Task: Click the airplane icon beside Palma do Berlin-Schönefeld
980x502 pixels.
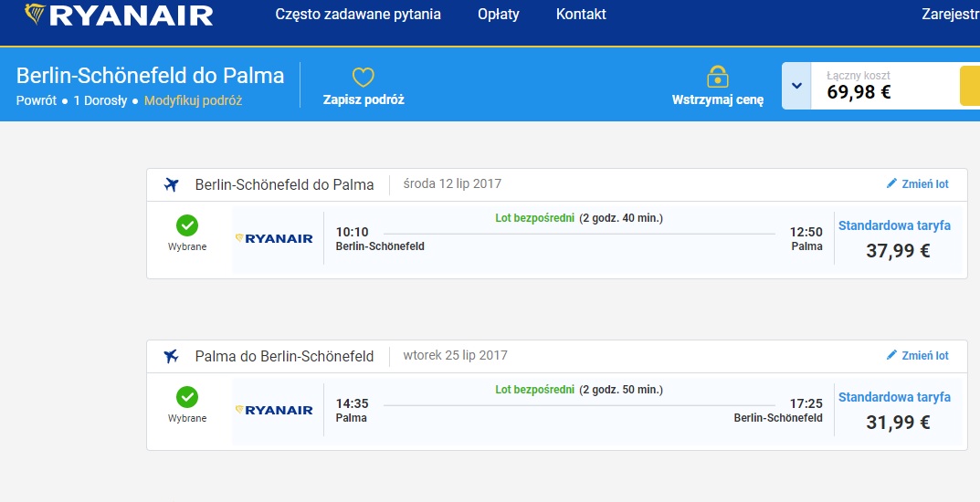Action: click(172, 356)
